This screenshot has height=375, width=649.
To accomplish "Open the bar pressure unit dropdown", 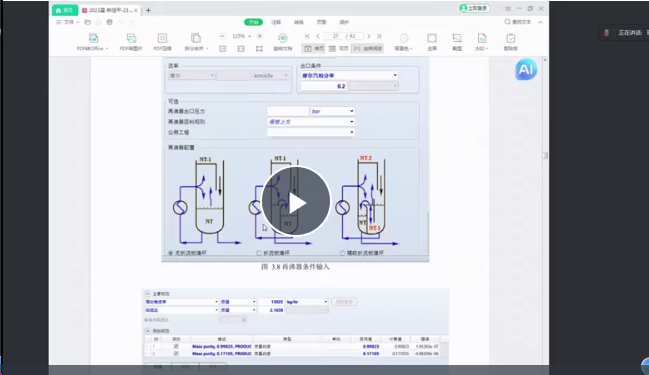I will 332,111.
